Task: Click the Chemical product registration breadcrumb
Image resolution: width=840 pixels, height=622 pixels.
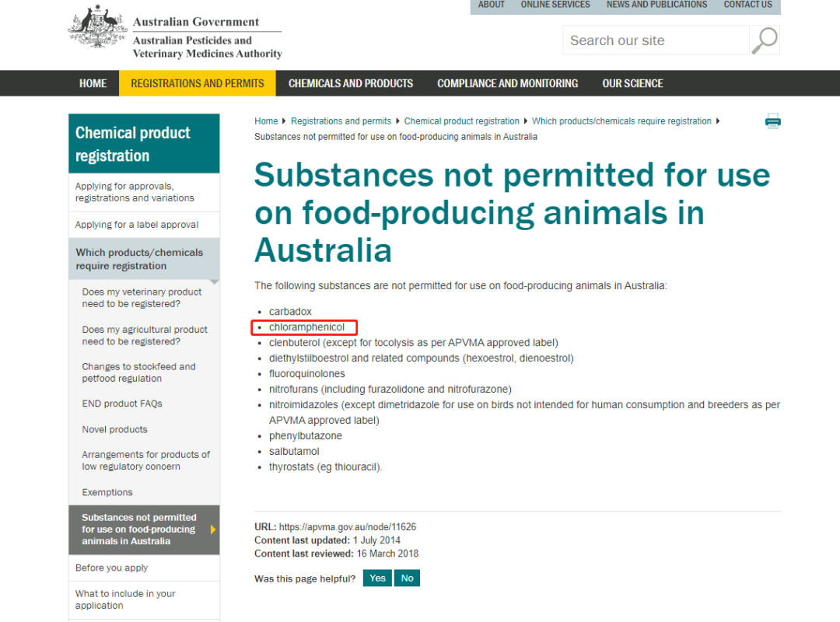Action: pyautogui.click(x=462, y=121)
